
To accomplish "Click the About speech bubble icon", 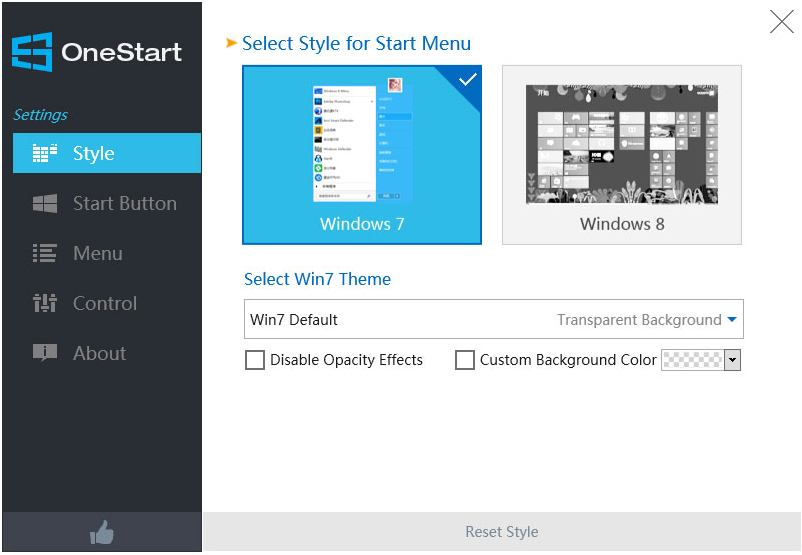I will pyautogui.click(x=45, y=353).
